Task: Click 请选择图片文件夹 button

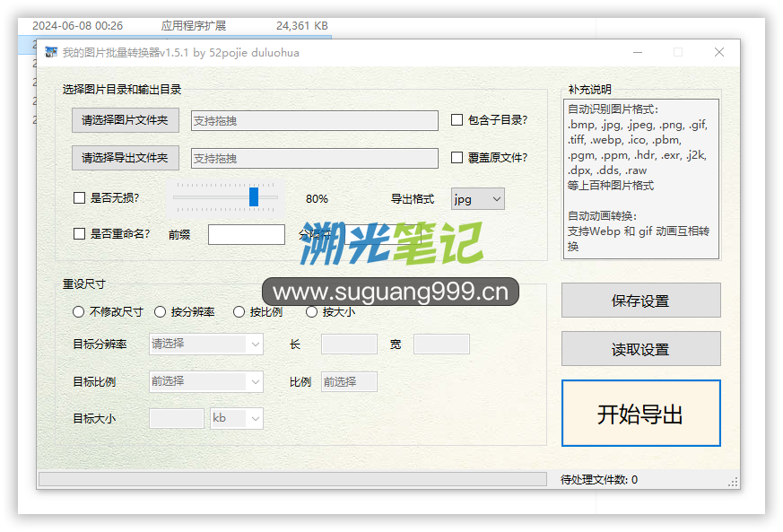Action: (x=126, y=120)
